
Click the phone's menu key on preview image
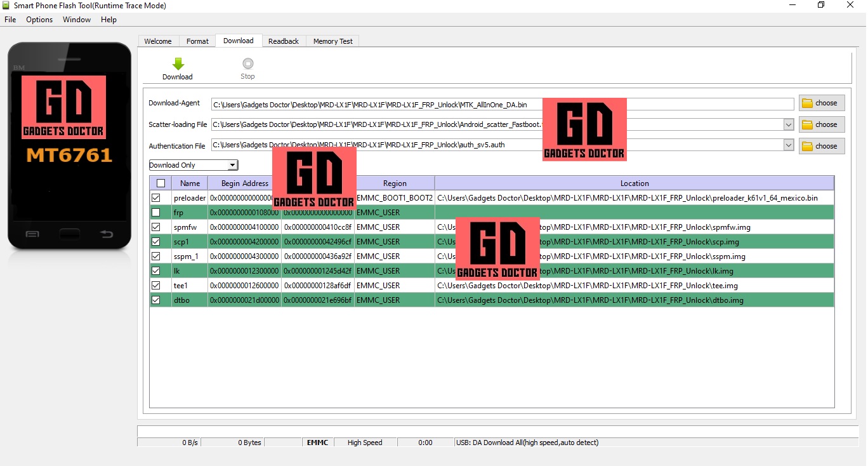pyautogui.click(x=32, y=234)
